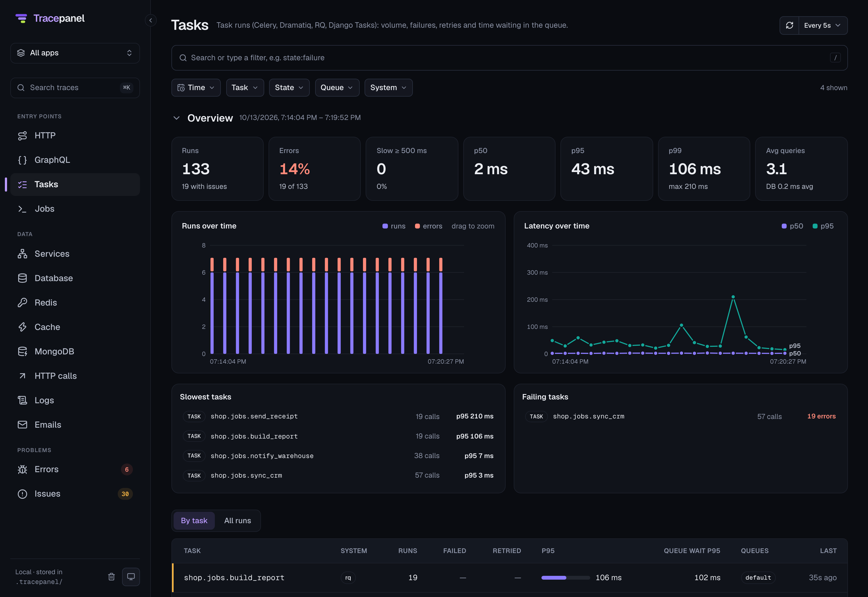Open the MongoDB view
Screen dimensions: 868x597
point(75,351)
